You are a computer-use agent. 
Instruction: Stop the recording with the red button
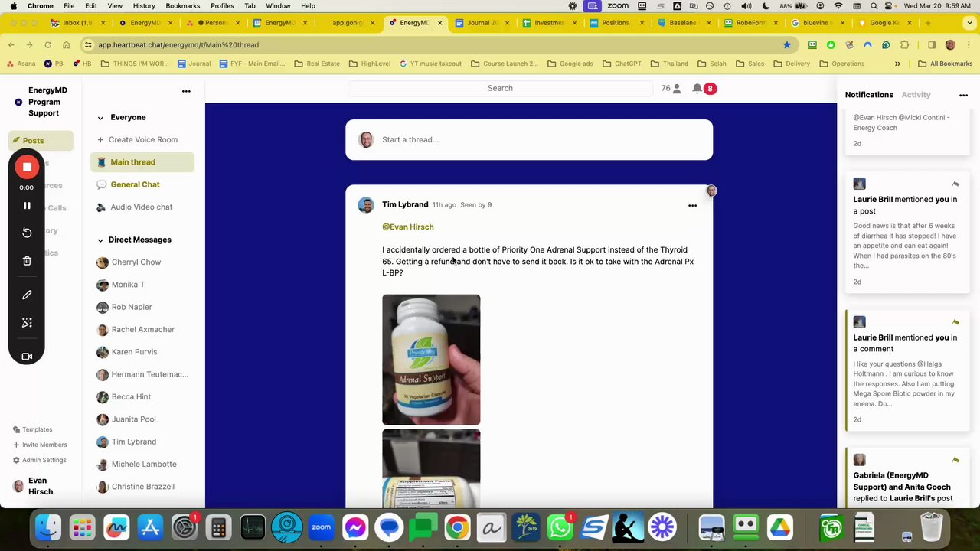27,167
